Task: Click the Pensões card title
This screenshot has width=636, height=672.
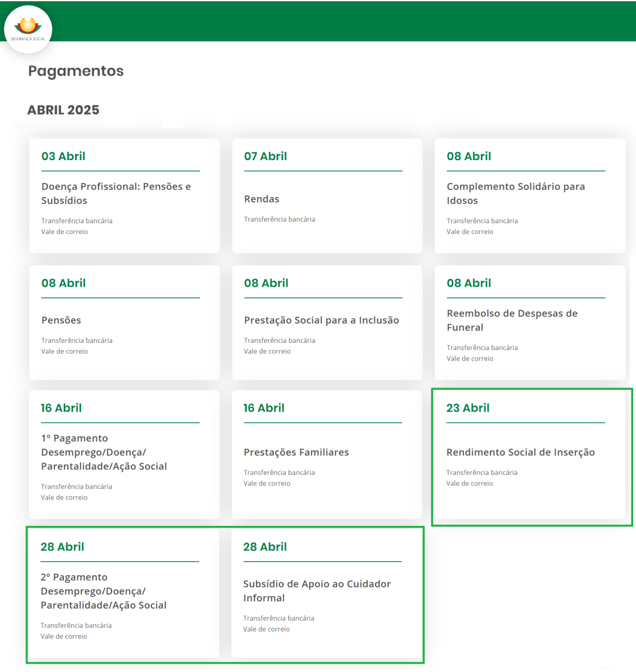Action: 61,320
